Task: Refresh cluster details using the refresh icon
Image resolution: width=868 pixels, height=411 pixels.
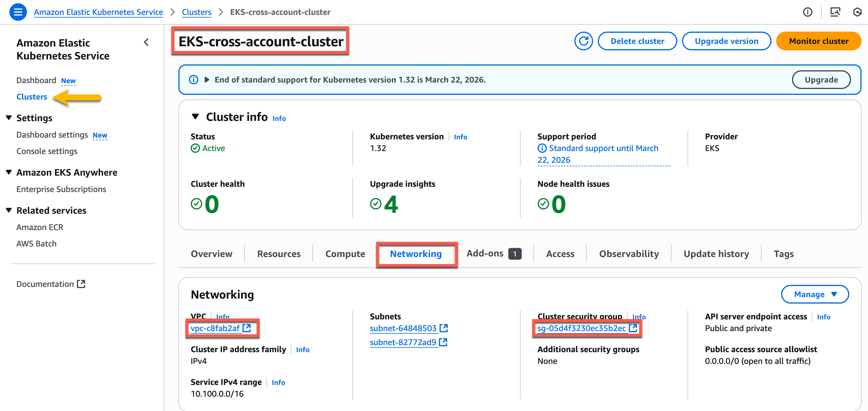Action: (584, 41)
